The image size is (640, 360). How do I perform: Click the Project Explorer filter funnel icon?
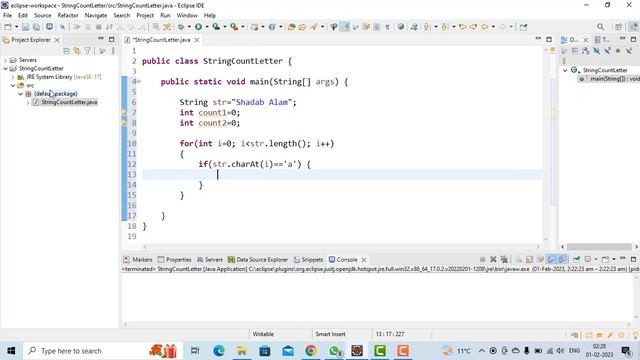87,51
